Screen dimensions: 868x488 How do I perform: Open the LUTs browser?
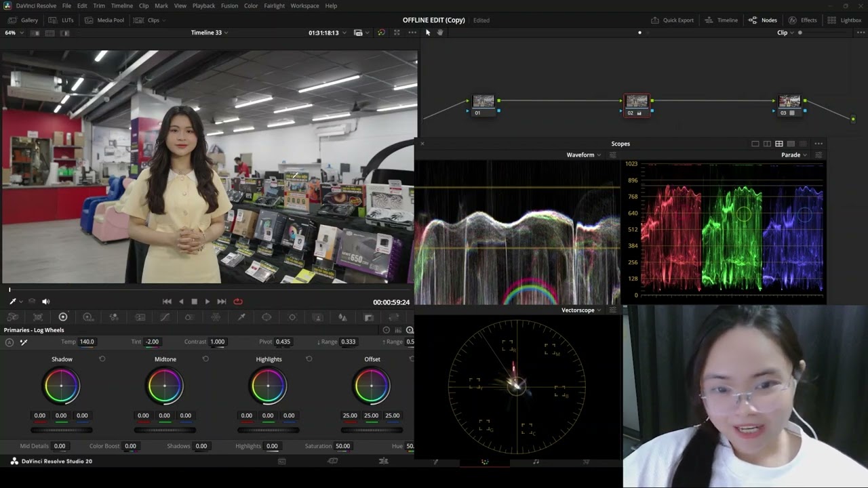(62, 20)
